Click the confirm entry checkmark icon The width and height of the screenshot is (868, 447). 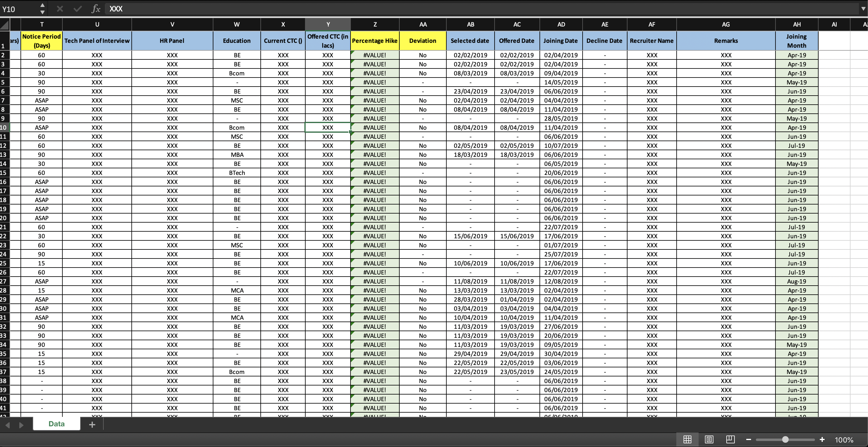(77, 9)
